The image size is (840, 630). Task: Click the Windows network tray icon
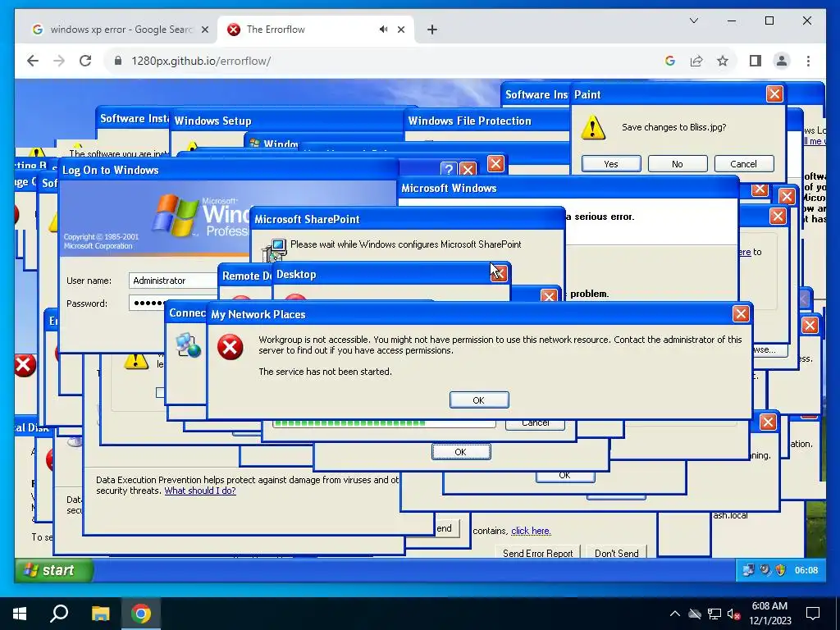[714, 614]
